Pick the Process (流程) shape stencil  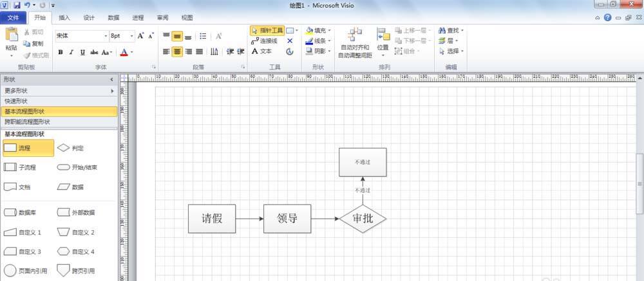[28, 148]
